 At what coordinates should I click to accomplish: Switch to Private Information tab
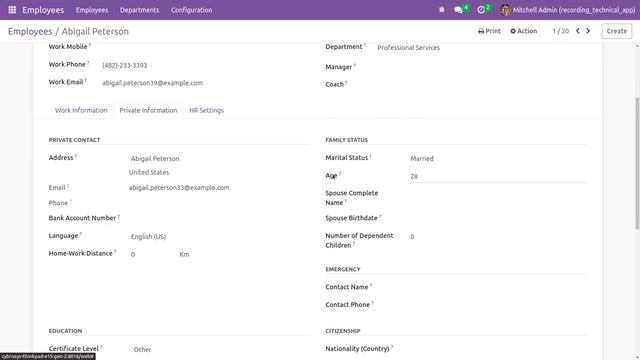[148, 110]
